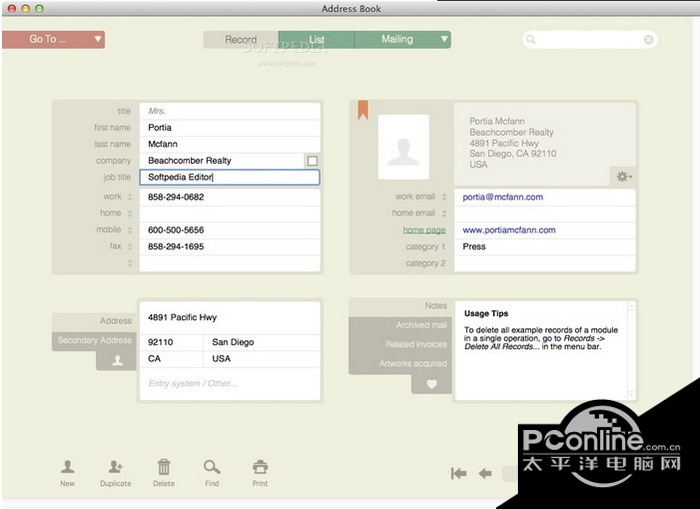Click the title field showing Mrs.

[230, 111]
